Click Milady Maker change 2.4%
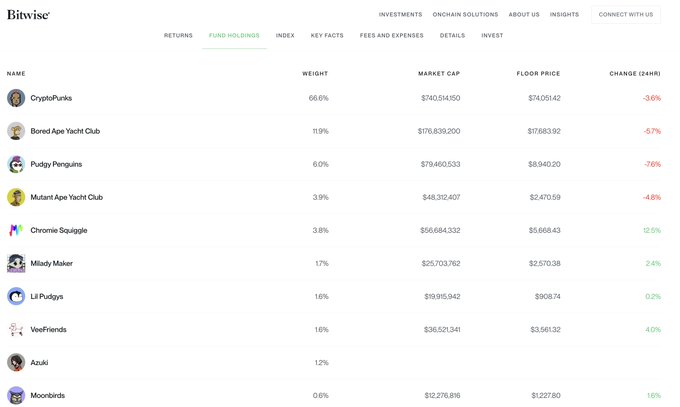Screen dimensions: 680x407 point(653,263)
